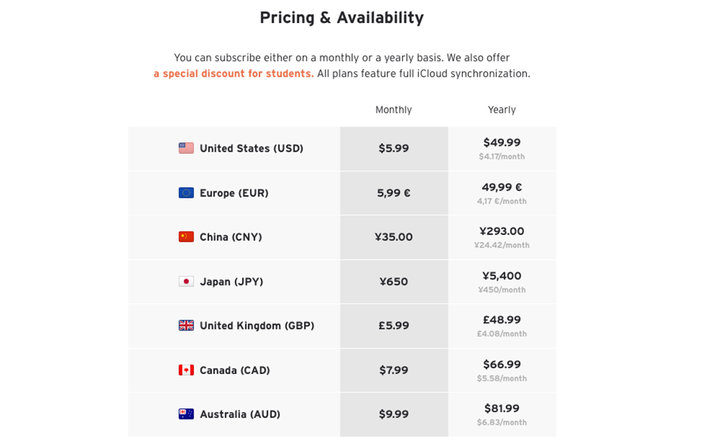720x446 pixels.
Task: Click the $49.99 yearly US price
Action: [501, 143]
